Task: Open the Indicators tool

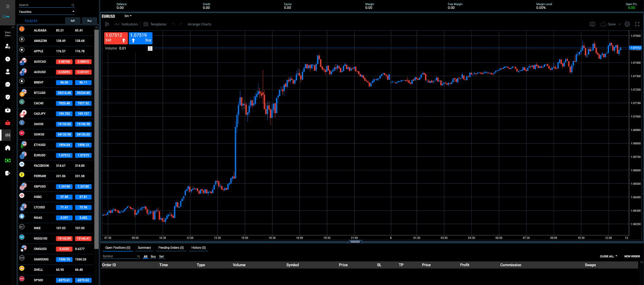Action: 126,24
